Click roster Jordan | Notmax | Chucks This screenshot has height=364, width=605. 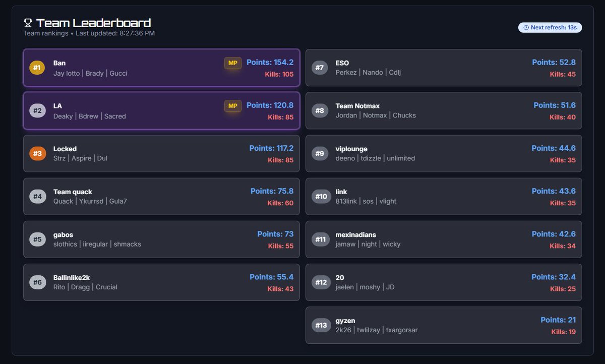(376, 115)
